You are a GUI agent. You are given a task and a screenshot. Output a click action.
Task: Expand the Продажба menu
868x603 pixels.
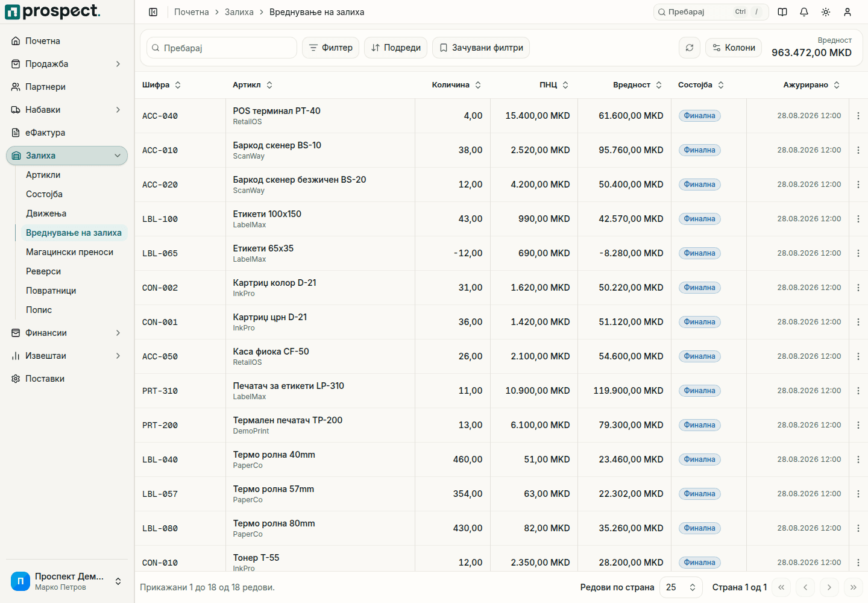click(x=67, y=64)
